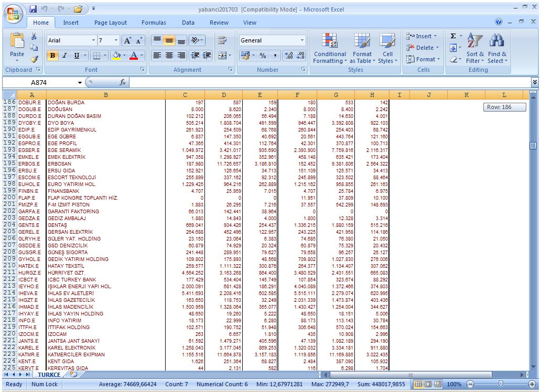Viewport: 541px width, 392px height.
Task: Open the Fill down-arrow tool in Editing
Action: pyautogui.click(x=453, y=48)
